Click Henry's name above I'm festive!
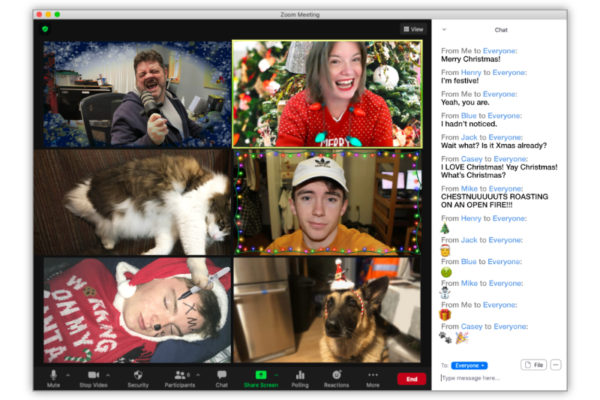This screenshot has height=400, width=600. (x=471, y=72)
